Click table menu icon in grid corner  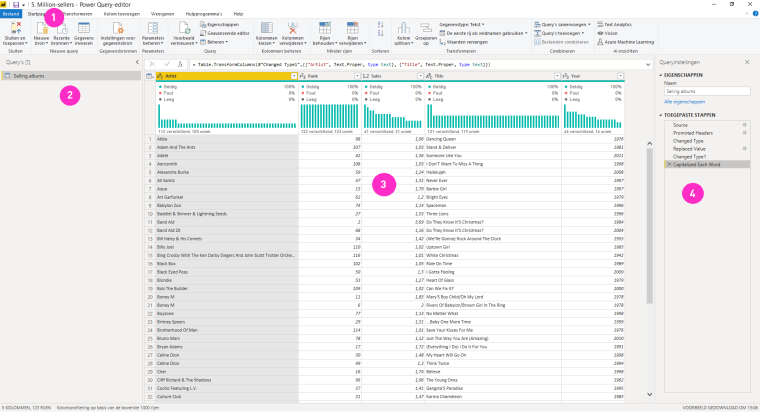pyautogui.click(x=150, y=76)
